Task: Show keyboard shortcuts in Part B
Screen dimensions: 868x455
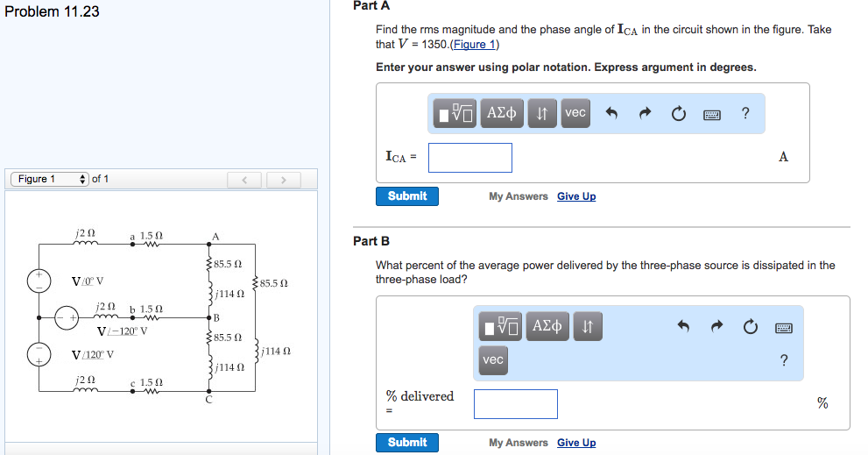Action: 784,328
